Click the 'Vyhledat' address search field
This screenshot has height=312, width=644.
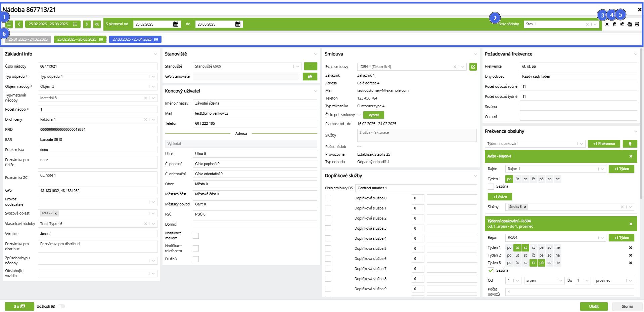pos(241,144)
